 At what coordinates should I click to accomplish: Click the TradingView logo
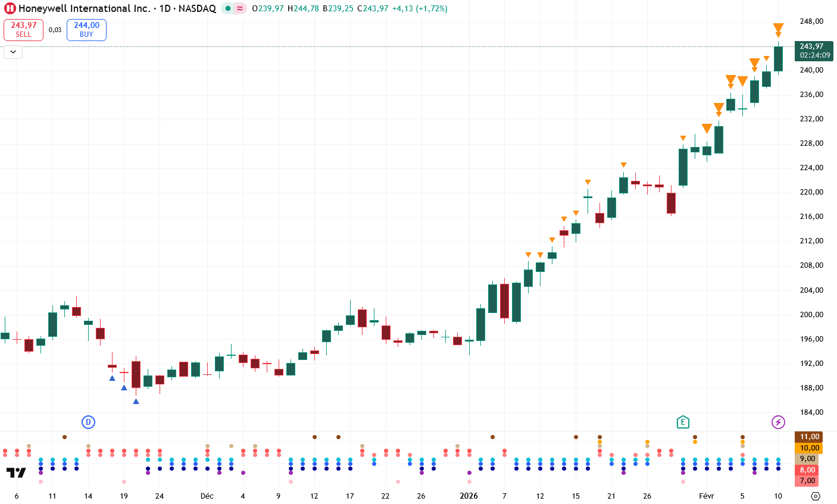[x=16, y=473]
